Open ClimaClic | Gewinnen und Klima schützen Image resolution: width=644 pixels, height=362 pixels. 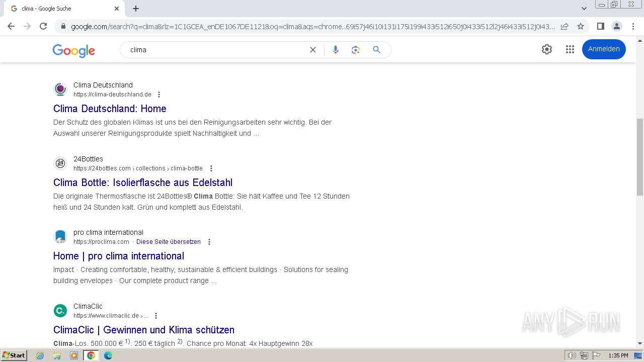(144, 330)
